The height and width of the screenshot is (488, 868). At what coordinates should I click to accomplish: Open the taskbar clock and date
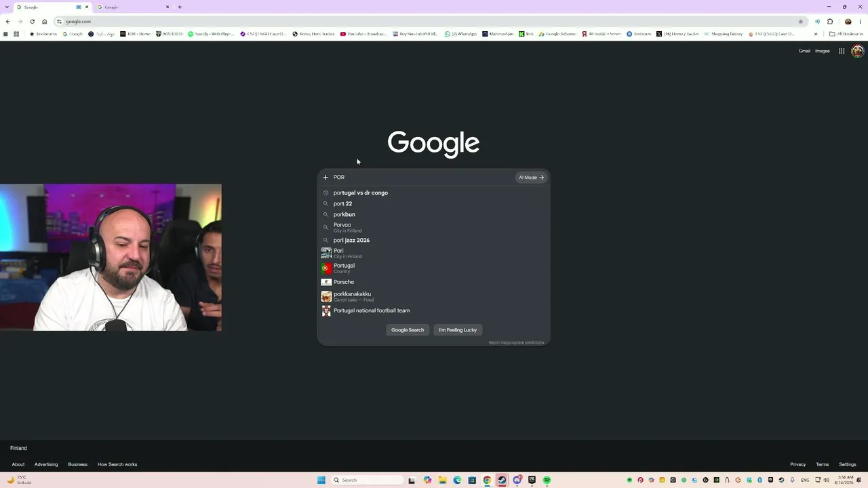(844, 480)
